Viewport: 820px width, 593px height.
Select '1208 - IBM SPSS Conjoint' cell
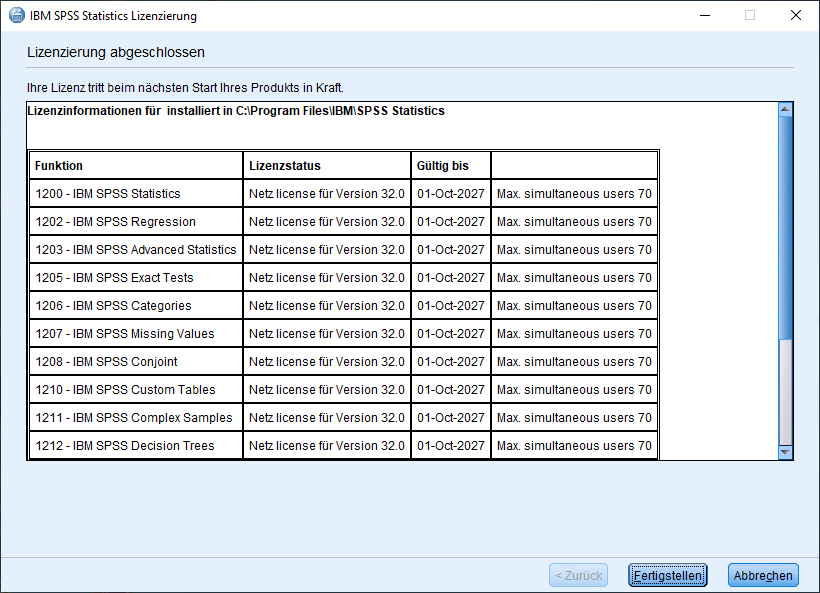tap(136, 361)
